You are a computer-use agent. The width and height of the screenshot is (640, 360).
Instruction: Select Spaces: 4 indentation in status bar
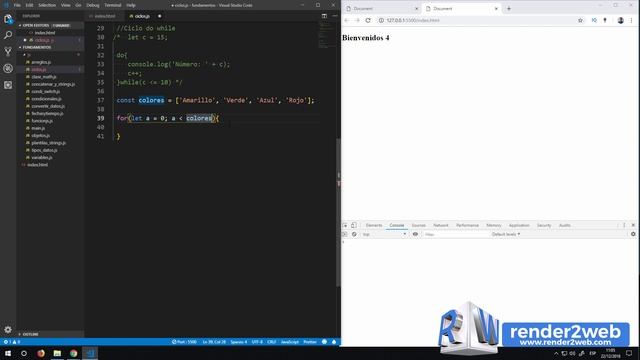[239, 342]
